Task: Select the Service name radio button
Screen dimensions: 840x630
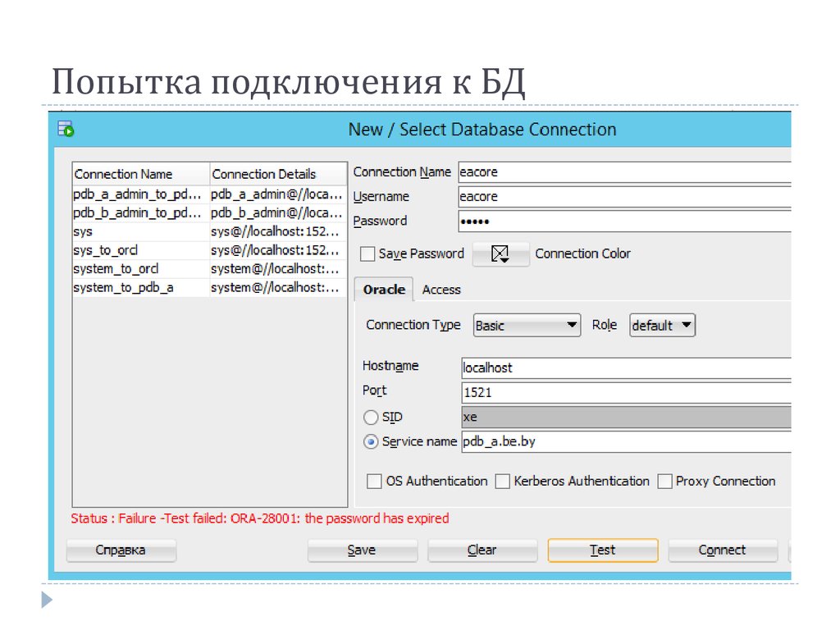Action: click(x=371, y=442)
